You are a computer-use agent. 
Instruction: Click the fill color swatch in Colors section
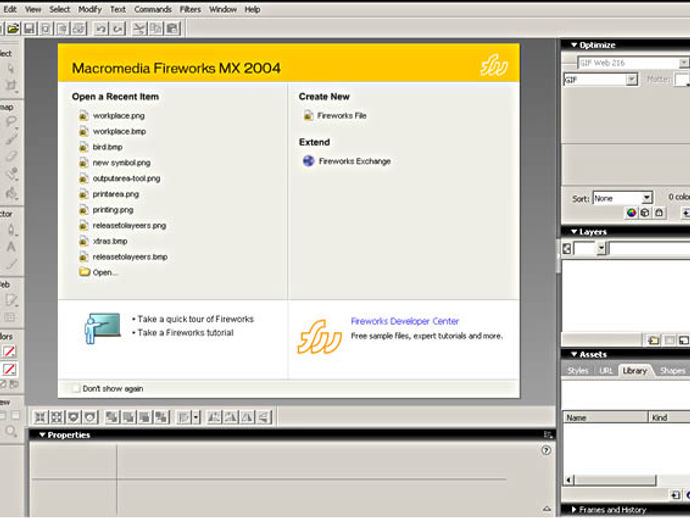tap(9, 369)
